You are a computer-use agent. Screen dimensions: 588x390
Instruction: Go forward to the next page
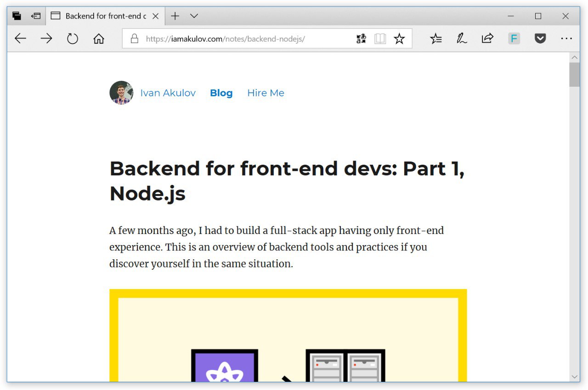point(46,39)
